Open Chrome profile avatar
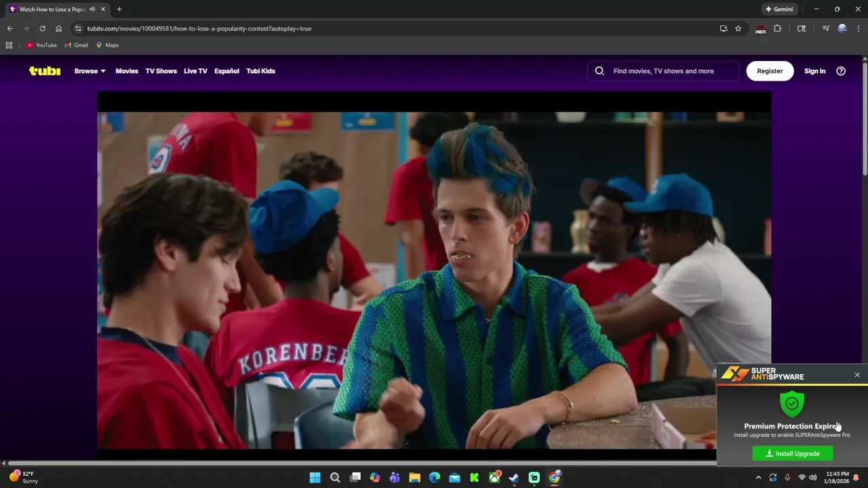Viewport: 868px width, 488px height. [842, 28]
